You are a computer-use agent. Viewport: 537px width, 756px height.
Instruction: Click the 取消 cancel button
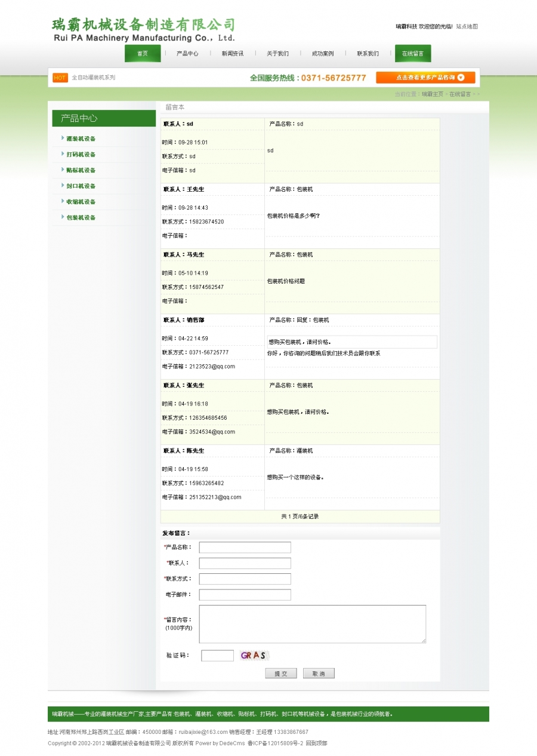coord(319,674)
